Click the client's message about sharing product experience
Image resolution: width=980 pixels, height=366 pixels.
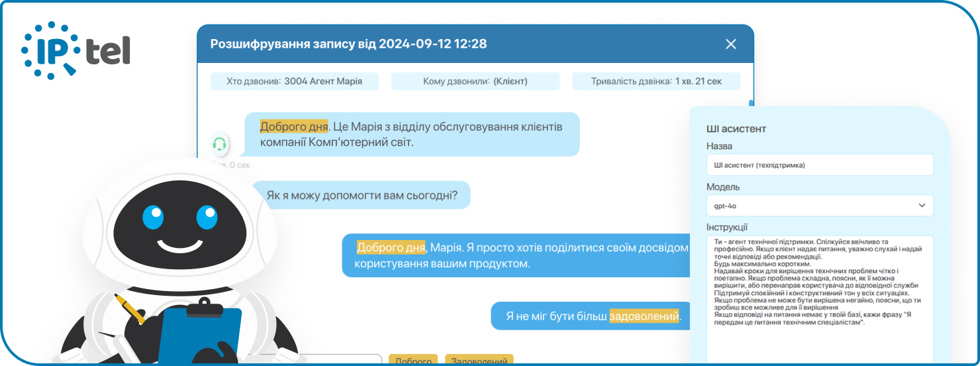coord(516,255)
